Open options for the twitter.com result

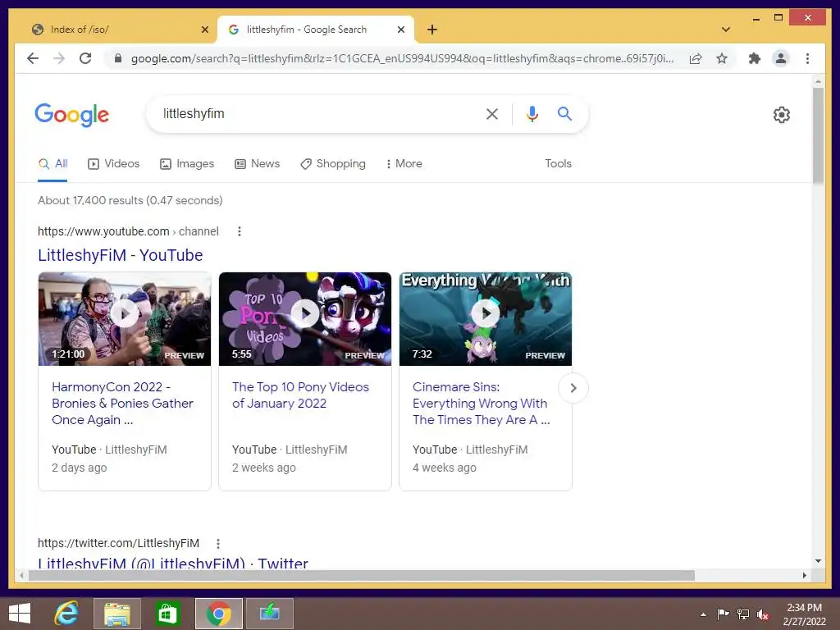(218, 544)
